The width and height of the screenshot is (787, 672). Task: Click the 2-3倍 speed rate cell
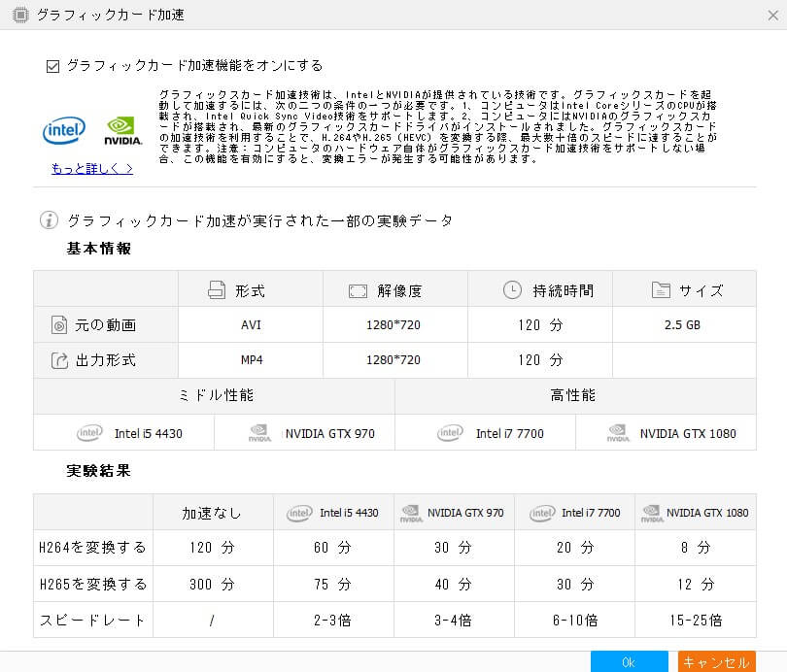pos(334,621)
